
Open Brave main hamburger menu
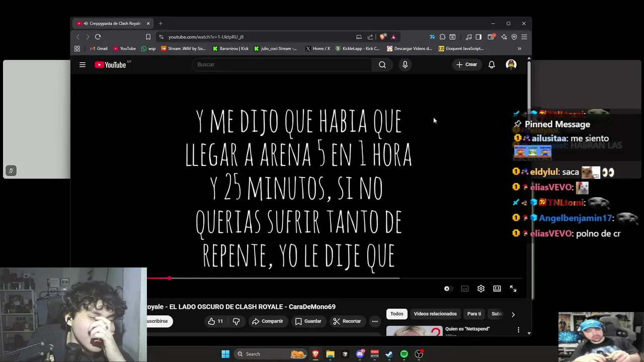(x=524, y=37)
